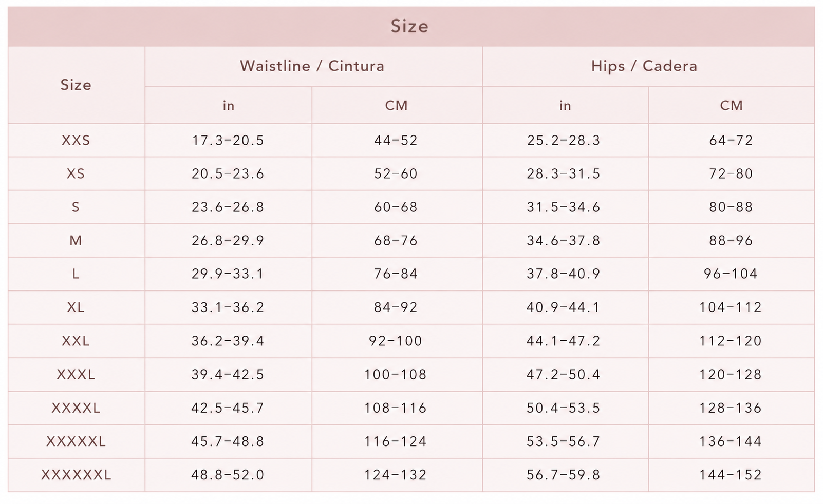
Task: Select waistline CM cell 60–68
Action: 397,207
